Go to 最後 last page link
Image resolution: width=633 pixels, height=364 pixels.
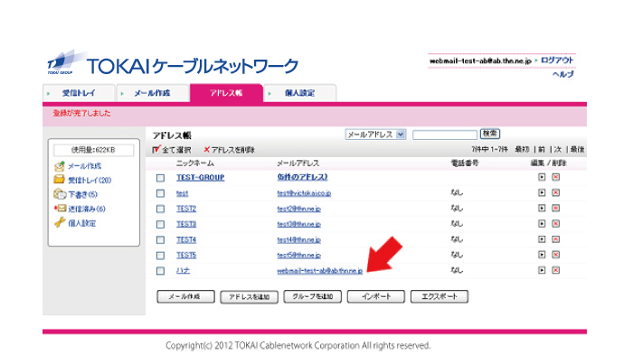tap(577, 150)
